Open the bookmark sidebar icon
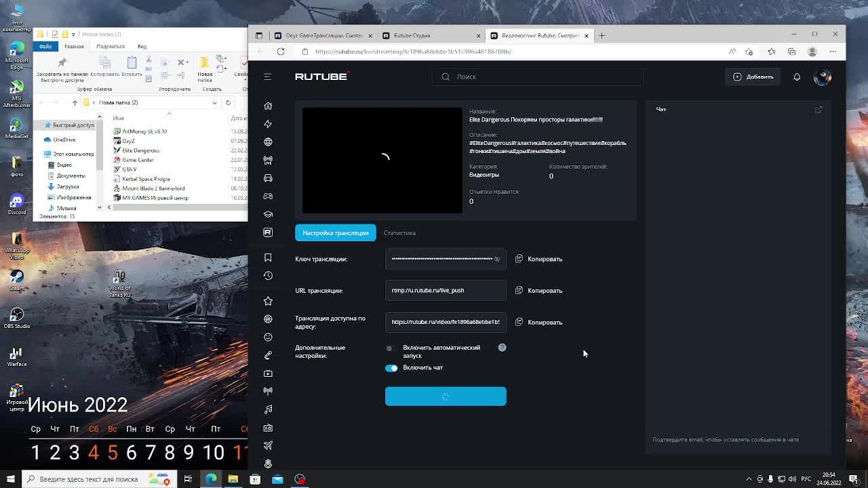The image size is (868, 488). point(268,258)
